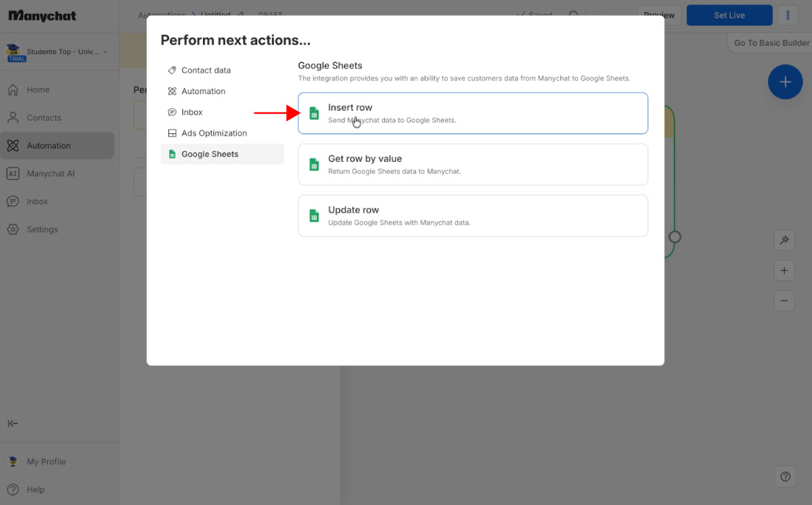812x505 pixels.
Task: Click Go To Basic Builder
Action: coord(771,43)
